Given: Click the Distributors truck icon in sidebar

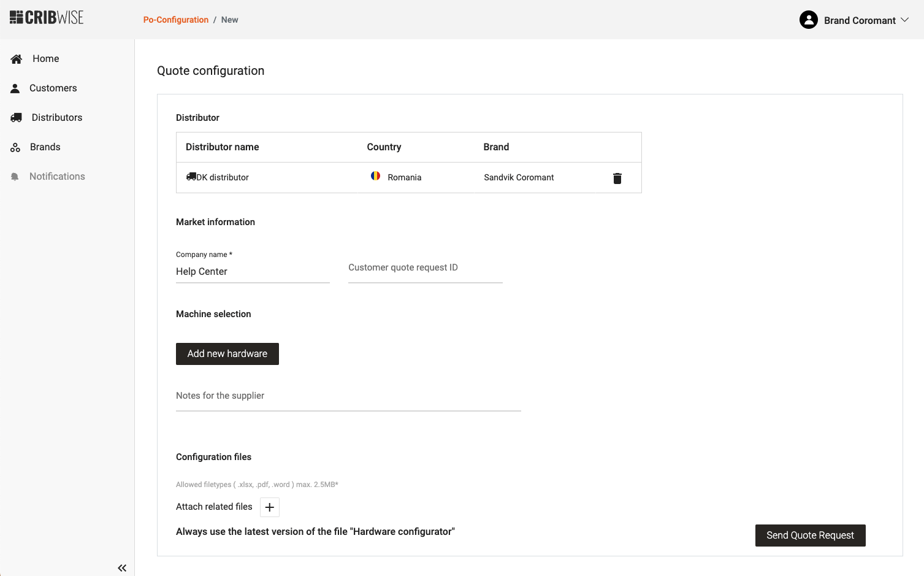Looking at the screenshot, I should [17, 118].
